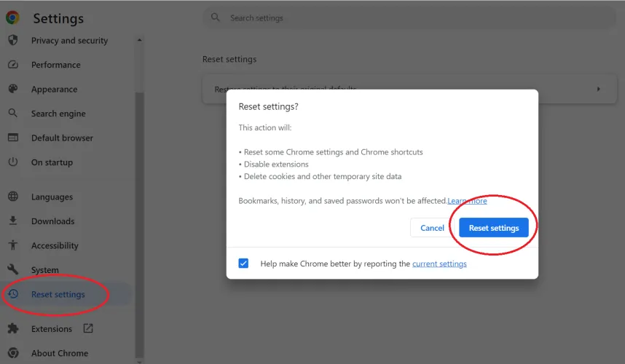The height and width of the screenshot is (364, 625).
Task: Click the On startup power icon
Action: click(x=12, y=162)
